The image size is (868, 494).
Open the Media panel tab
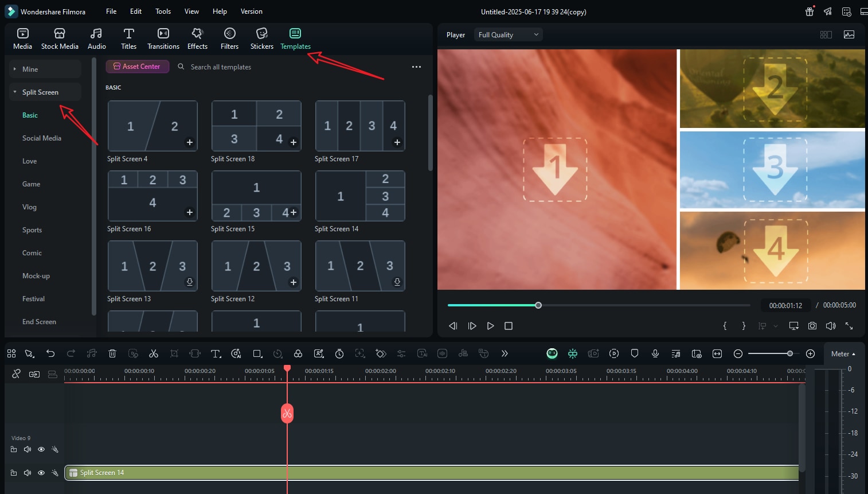click(x=22, y=38)
